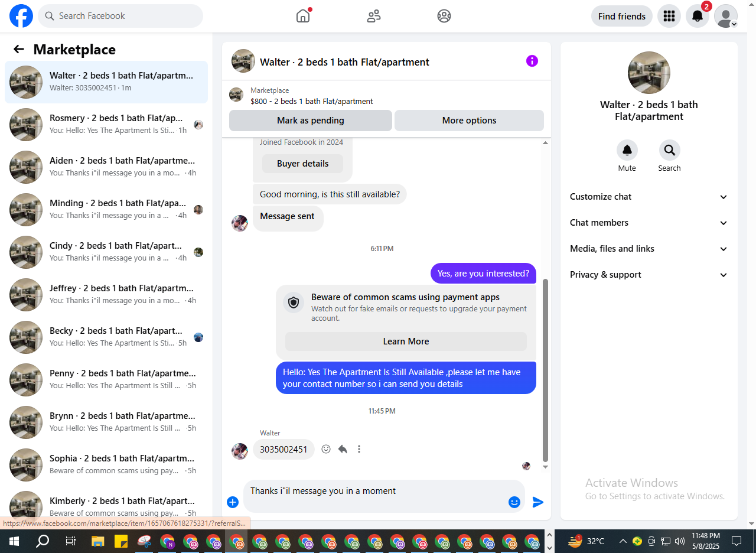The height and width of the screenshot is (553, 756).
Task: Expand the Media, files and links section
Action: (x=649, y=249)
